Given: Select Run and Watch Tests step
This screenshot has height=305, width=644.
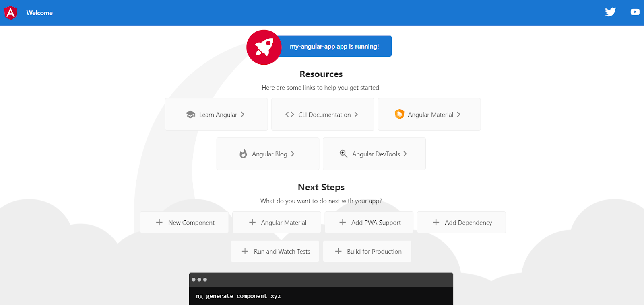Looking at the screenshot, I should pos(275,251).
